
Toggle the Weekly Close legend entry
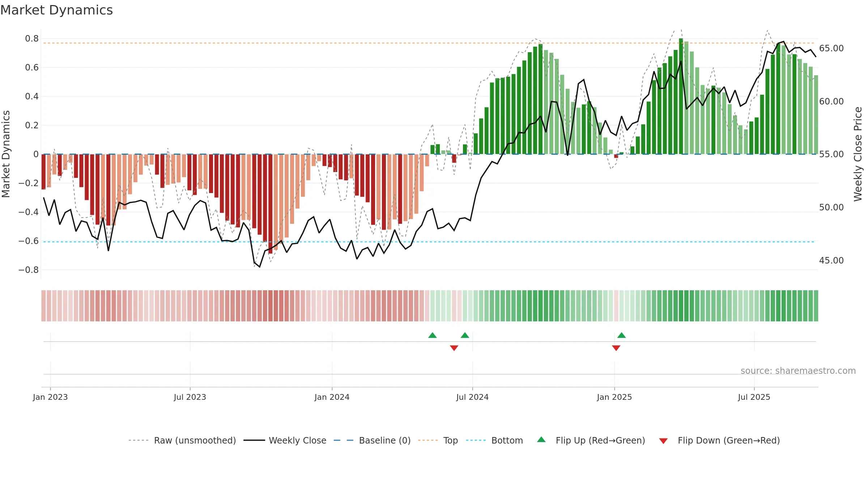click(285, 440)
